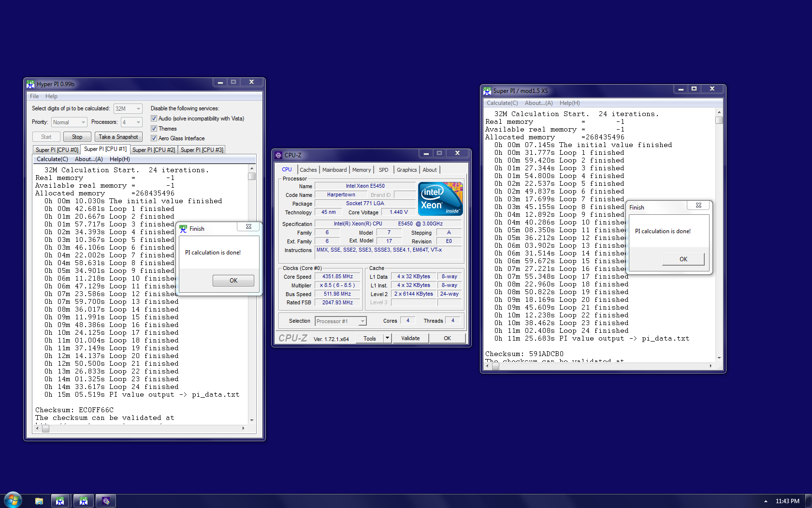Viewport: 812px width, 508px height.
Task: Close the Finish dialog over Super PI mod1.5
Action: 698,205
